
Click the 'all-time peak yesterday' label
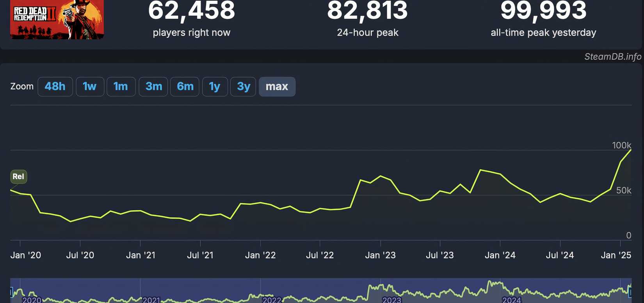(x=543, y=33)
